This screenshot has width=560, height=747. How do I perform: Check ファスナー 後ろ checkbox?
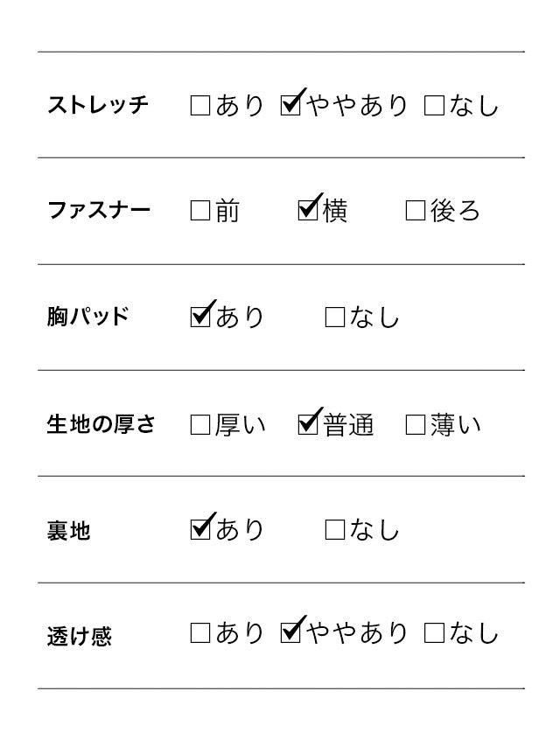(x=416, y=211)
